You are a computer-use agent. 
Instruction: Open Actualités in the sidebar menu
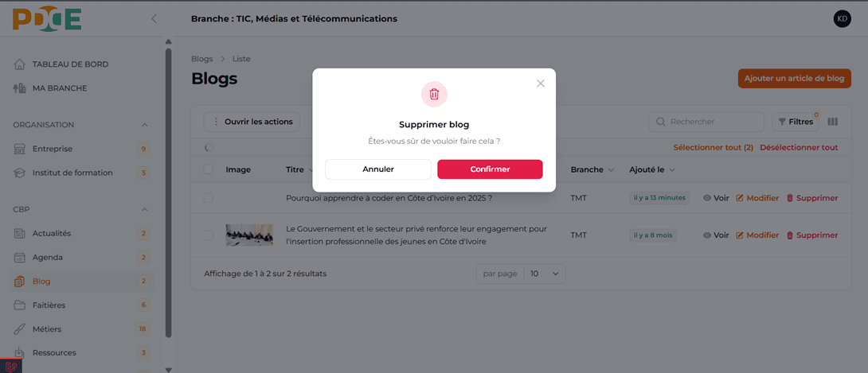click(51, 234)
